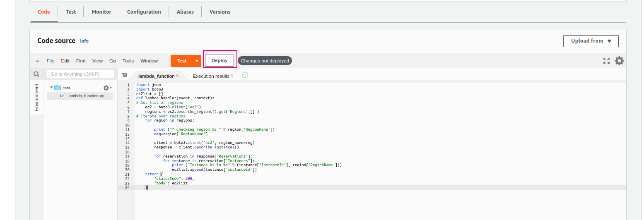
Task: Open the View menu
Action: point(97,61)
